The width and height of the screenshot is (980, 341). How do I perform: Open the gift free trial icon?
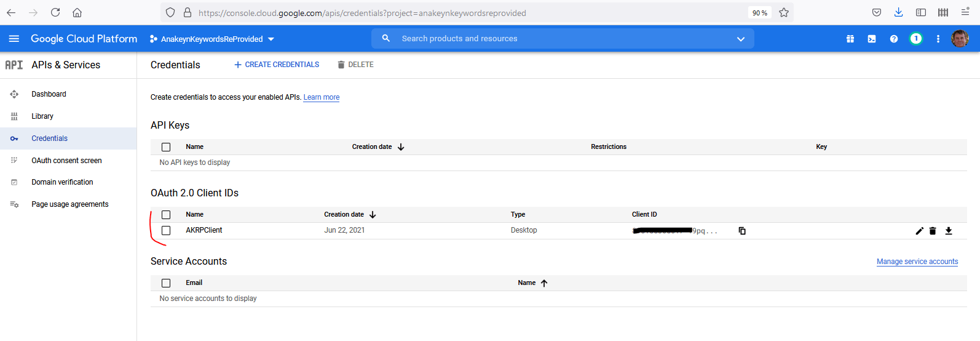850,39
